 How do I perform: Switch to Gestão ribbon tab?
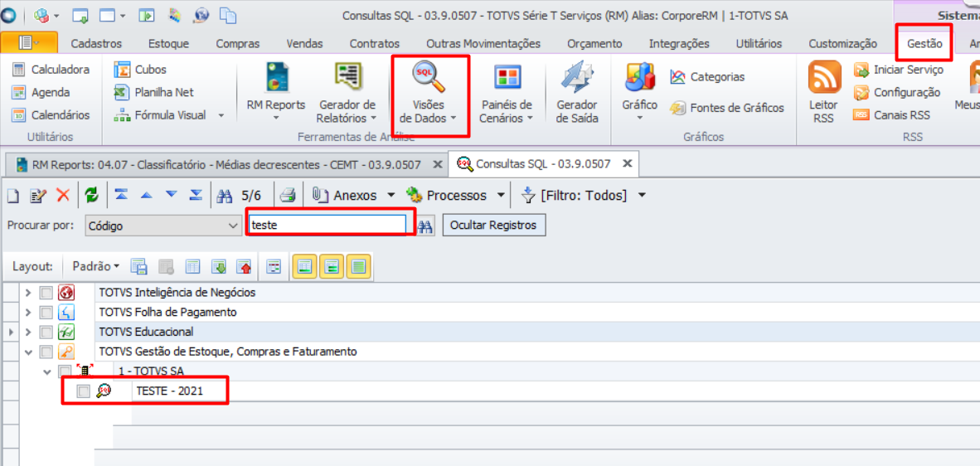(924, 44)
